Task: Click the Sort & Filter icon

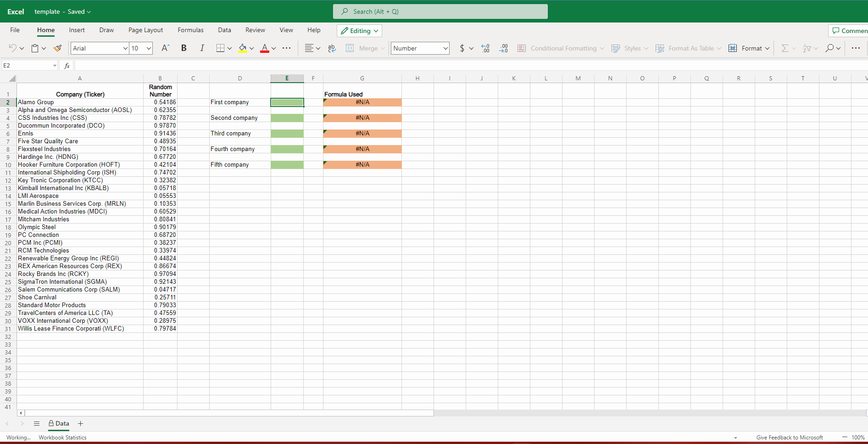Action: pos(807,48)
